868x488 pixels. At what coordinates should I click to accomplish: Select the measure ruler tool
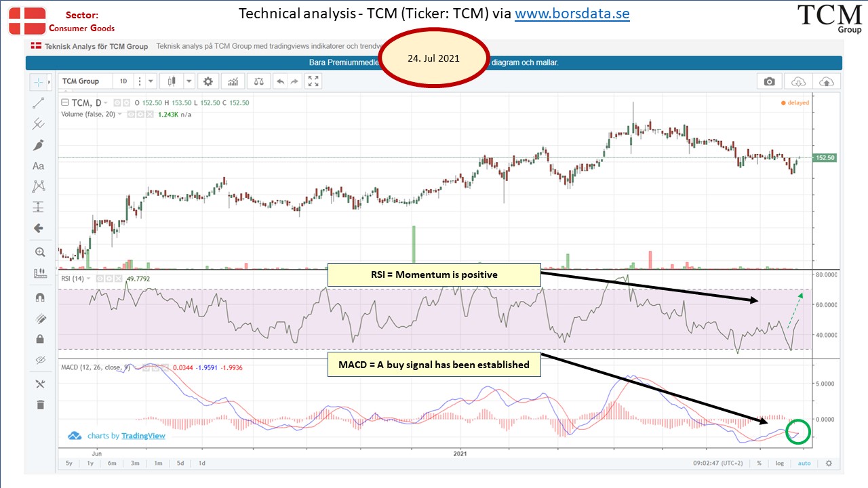pyautogui.click(x=39, y=274)
